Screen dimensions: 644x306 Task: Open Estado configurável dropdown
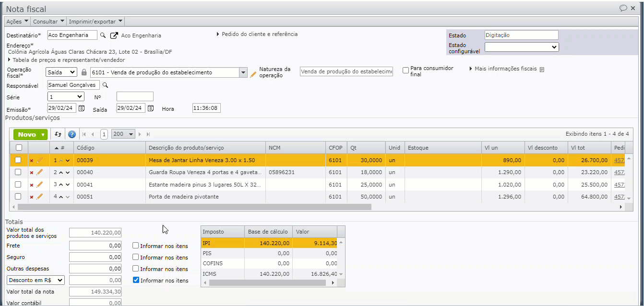[522, 47]
